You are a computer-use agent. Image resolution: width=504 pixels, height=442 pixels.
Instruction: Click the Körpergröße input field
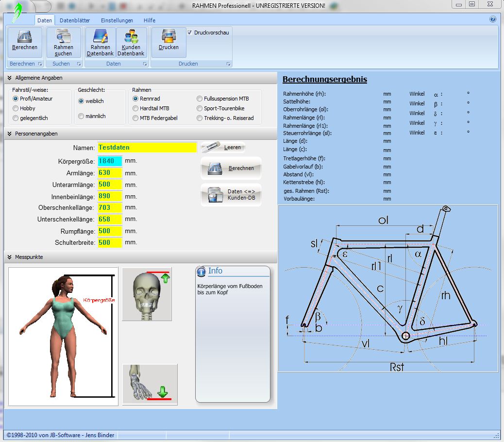click(x=110, y=161)
